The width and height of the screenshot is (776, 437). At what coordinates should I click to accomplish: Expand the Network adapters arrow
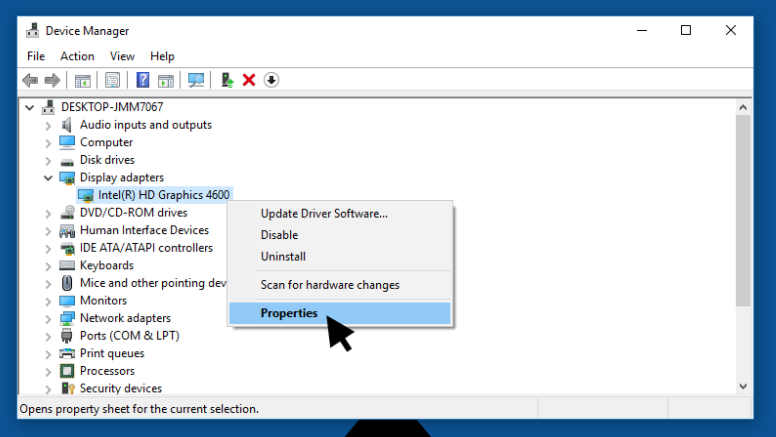click(48, 319)
